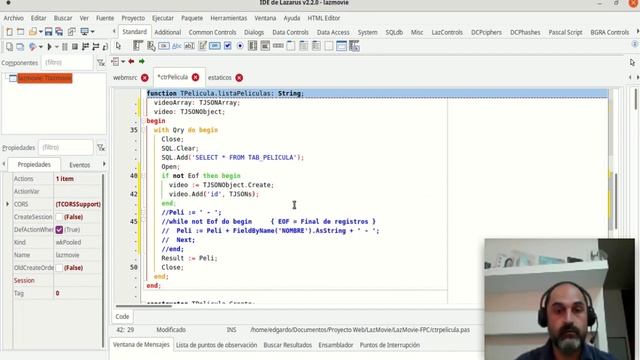Switch to the Additional palette tab
Screen dimensions: 640x360
pos(167,32)
